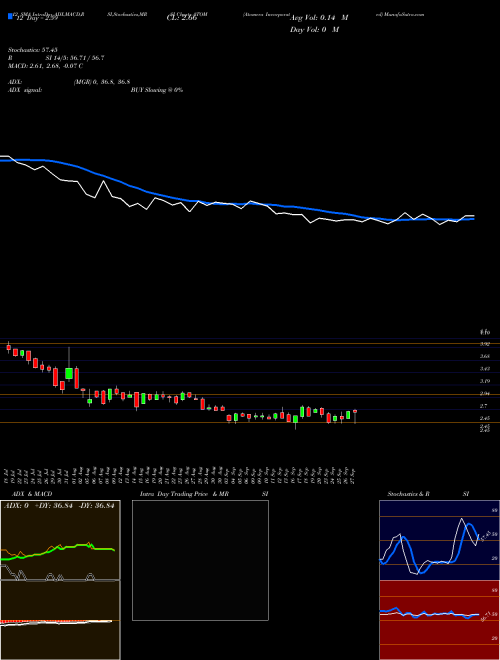Viewport: 500px width, 660px height.
Task: Click the 3.92 price axis label
Action: [485, 344]
